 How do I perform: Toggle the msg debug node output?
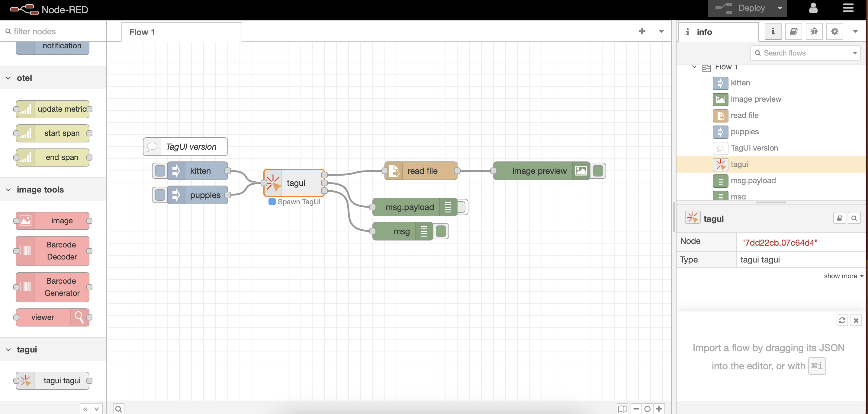coord(441,231)
